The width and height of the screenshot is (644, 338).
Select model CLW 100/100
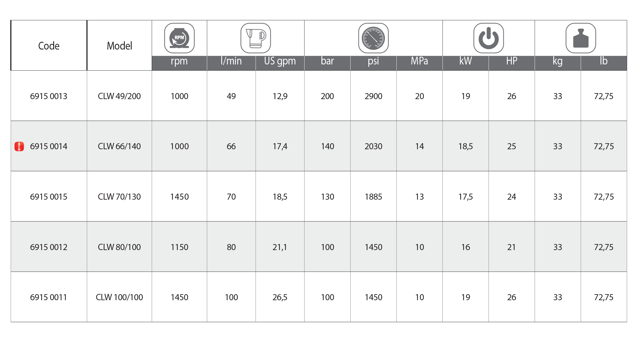point(119,297)
